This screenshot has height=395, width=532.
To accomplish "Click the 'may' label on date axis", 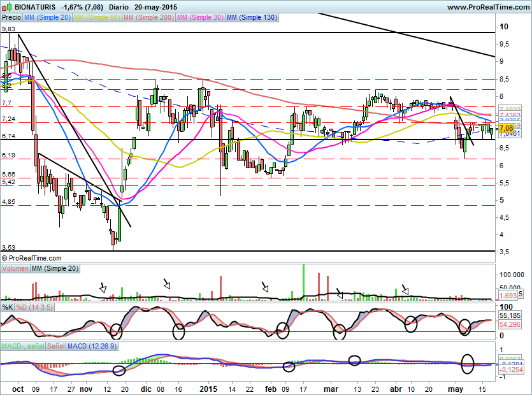I will [455, 389].
